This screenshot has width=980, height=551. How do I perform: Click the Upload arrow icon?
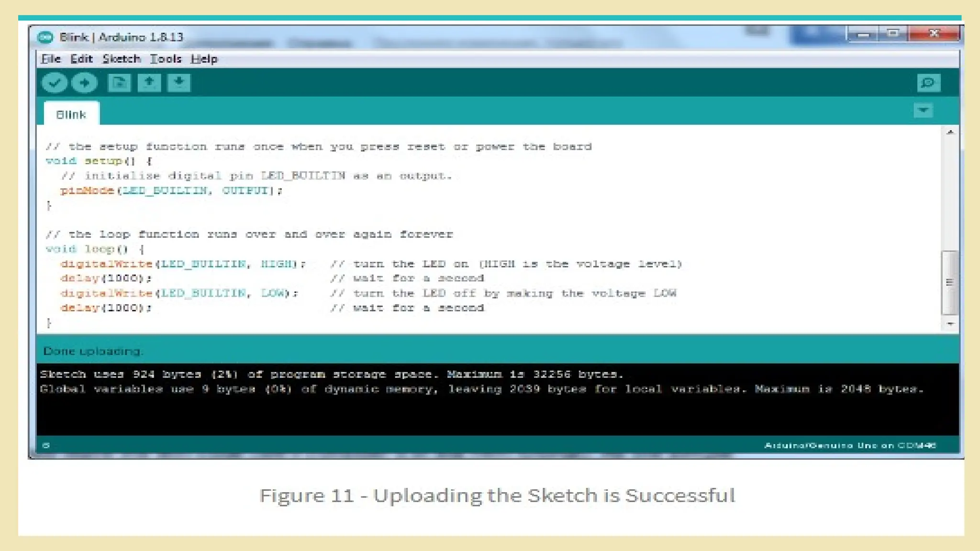click(84, 83)
